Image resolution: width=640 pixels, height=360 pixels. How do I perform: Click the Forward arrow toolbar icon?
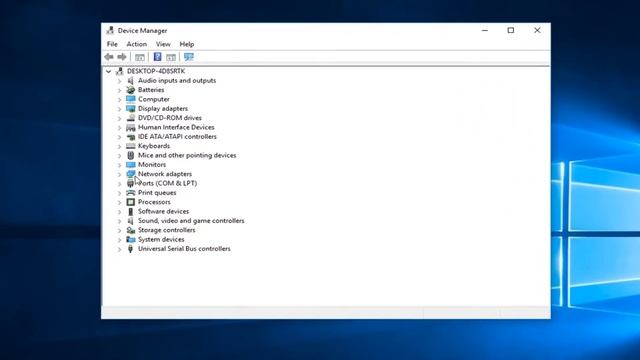tap(122, 57)
